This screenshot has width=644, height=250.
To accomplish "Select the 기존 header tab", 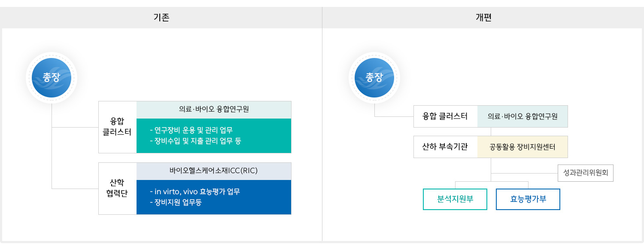I will click(x=161, y=18).
